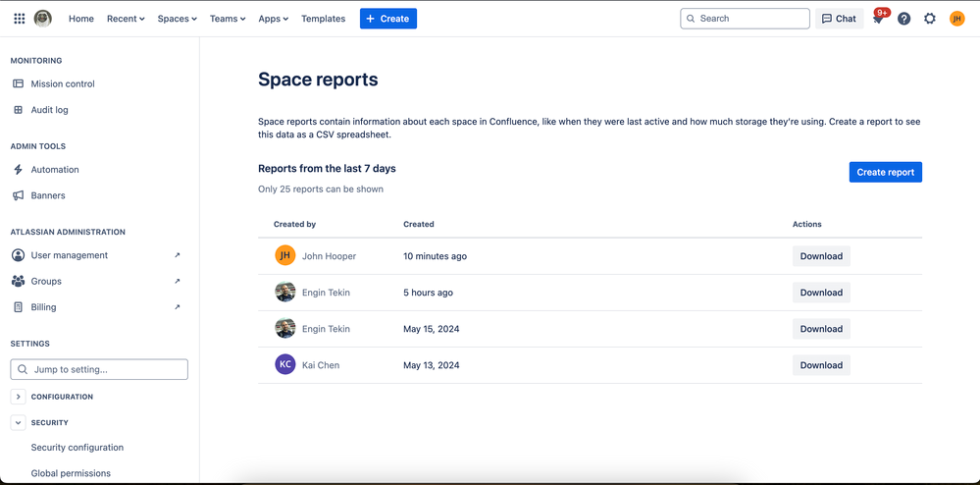980x485 pixels.
Task: Click Billing link in sidebar
Action: (x=44, y=307)
